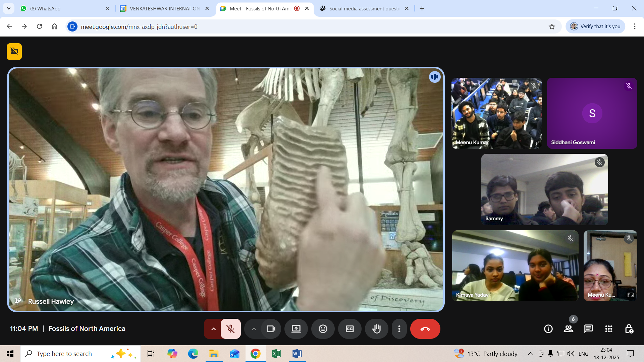Click the present screen icon
The width and height of the screenshot is (644, 362).
[296, 329]
